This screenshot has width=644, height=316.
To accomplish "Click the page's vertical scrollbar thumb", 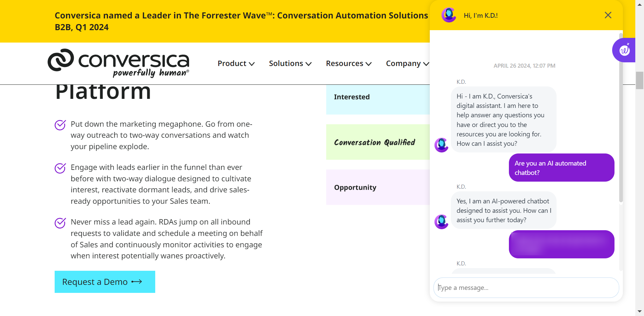I will (x=639, y=80).
